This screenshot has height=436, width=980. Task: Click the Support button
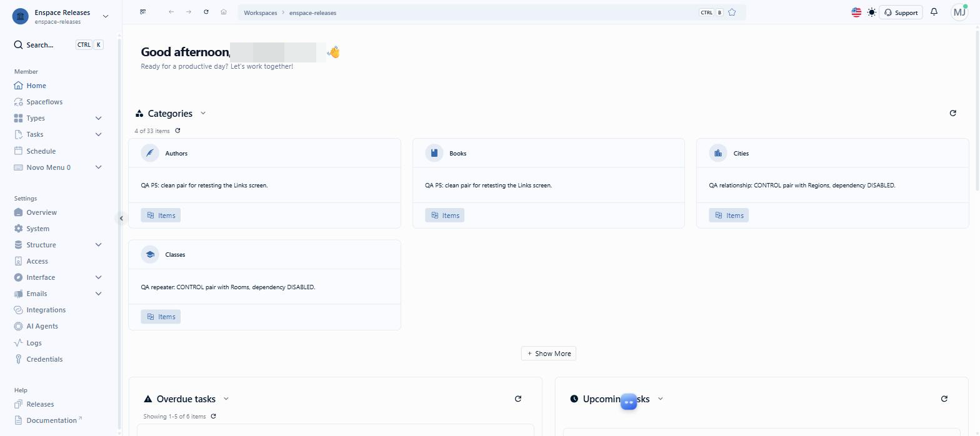[x=901, y=12]
